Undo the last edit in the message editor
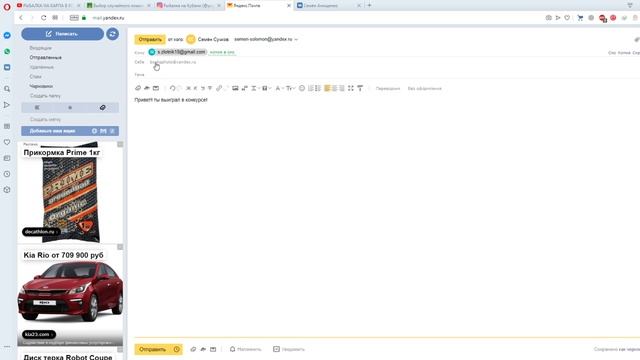Viewport: 640px width, 360px height. pyautogui.click(x=173, y=88)
